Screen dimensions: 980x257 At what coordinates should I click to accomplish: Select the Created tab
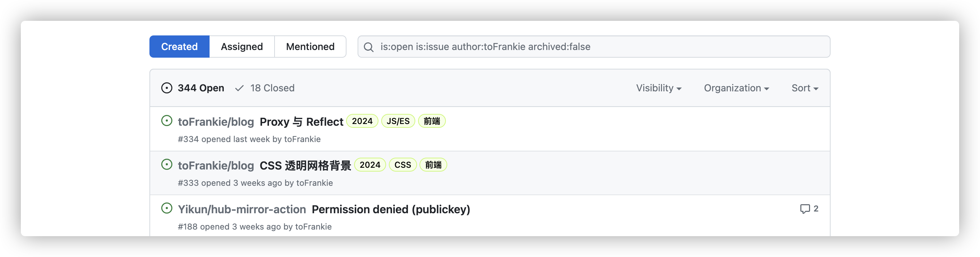(179, 47)
